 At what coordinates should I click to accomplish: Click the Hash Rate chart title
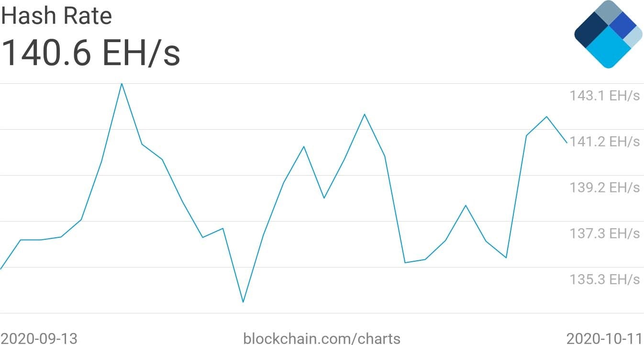(56, 16)
